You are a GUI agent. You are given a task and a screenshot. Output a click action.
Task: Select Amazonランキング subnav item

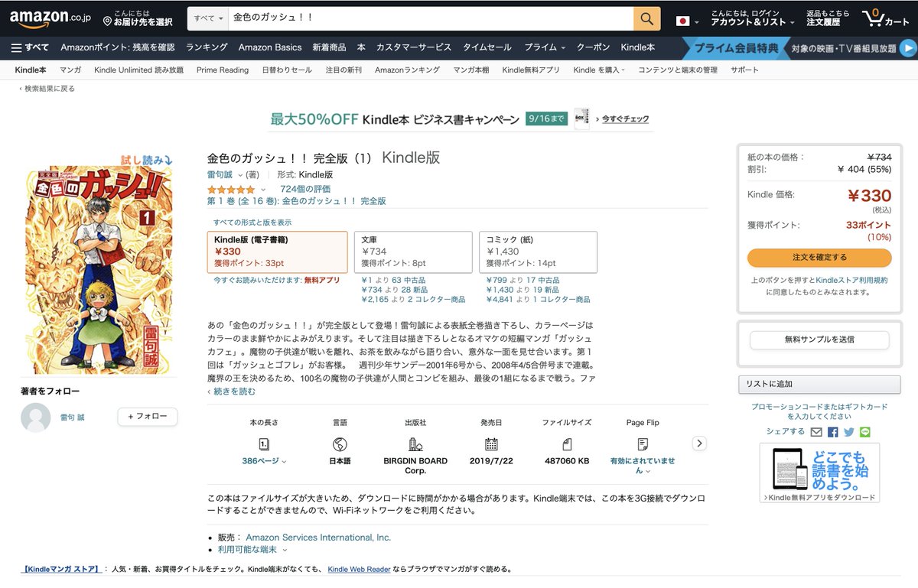[x=407, y=70]
